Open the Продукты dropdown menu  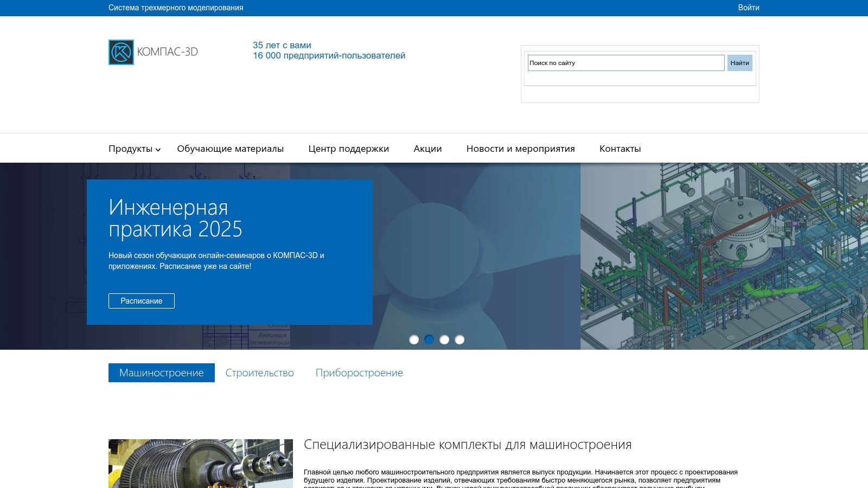[135, 149]
